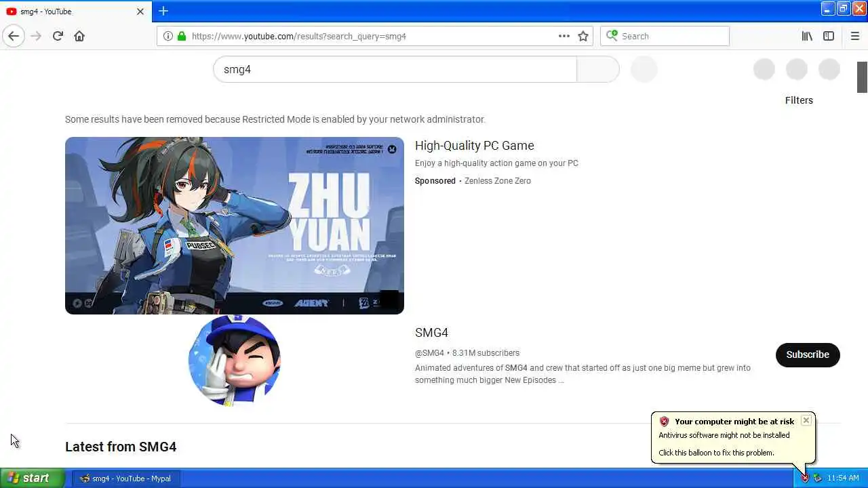
Task: Click the YouTube search field containing smg4
Action: [x=395, y=69]
